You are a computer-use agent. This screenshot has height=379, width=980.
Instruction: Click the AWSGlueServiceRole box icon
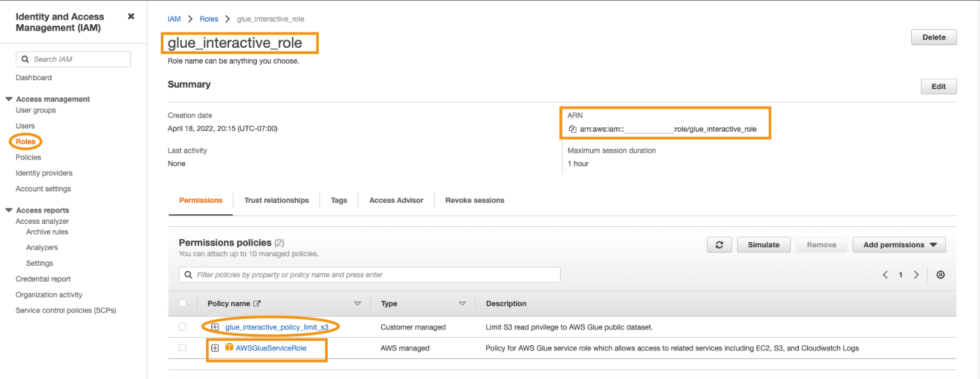[229, 348]
